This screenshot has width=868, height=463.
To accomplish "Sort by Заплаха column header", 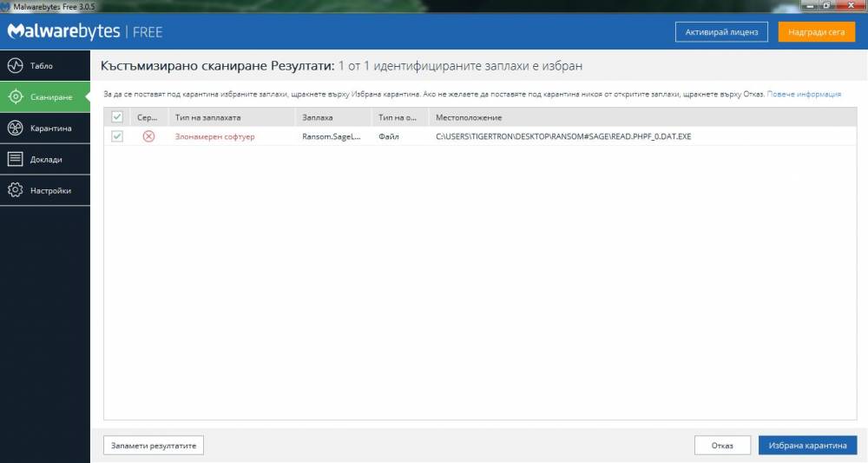I will pos(333,117).
